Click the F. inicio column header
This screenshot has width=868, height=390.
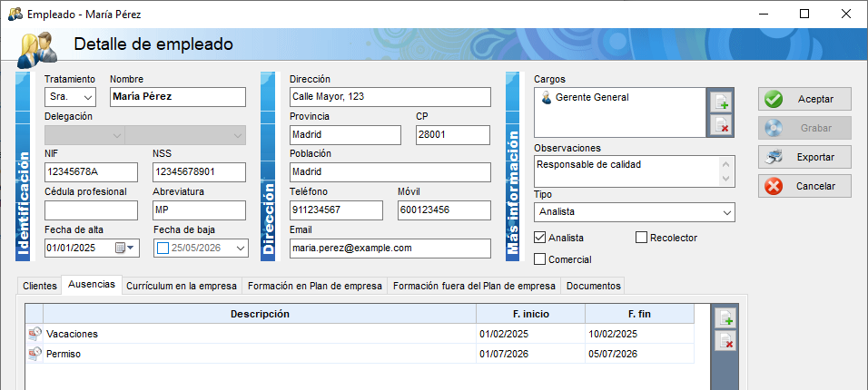tap(531, 314)
